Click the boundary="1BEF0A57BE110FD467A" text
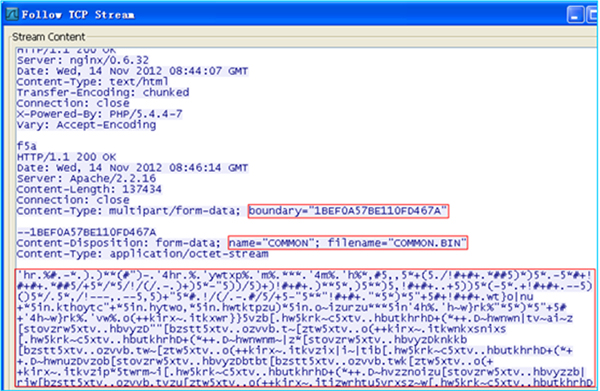Viewport: 600px width, 391px height. pos(348,211)
